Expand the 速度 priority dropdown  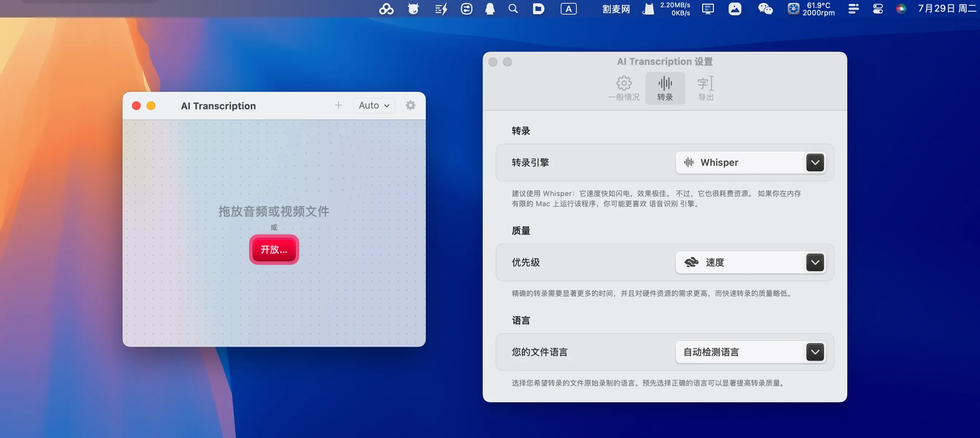coord(814,262)
